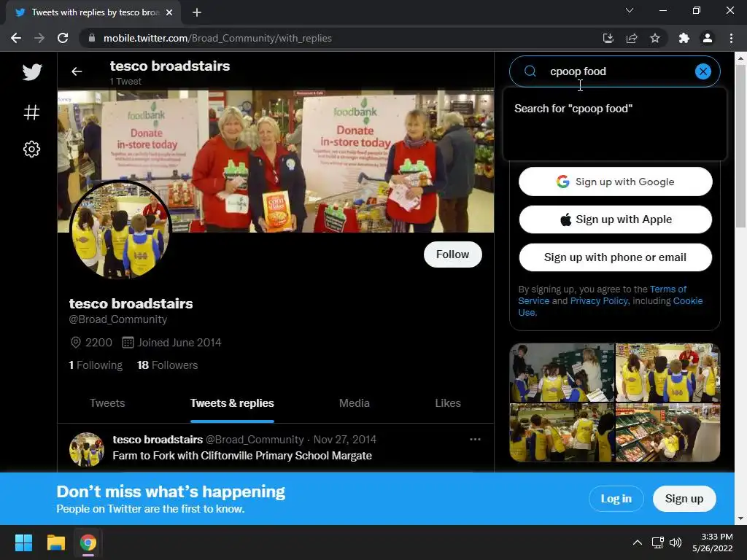
Task: Open tweet author name tesco broadstairs
Action: pos(158,440)
